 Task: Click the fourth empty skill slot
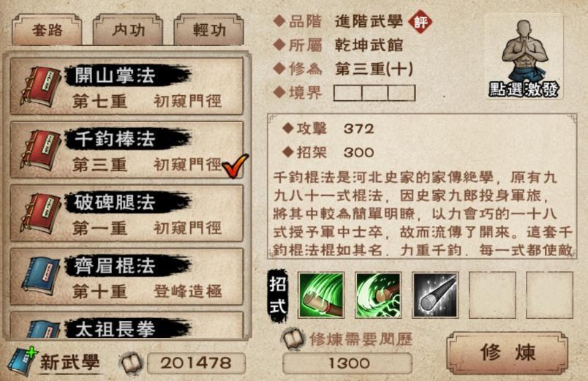[492, 295]
